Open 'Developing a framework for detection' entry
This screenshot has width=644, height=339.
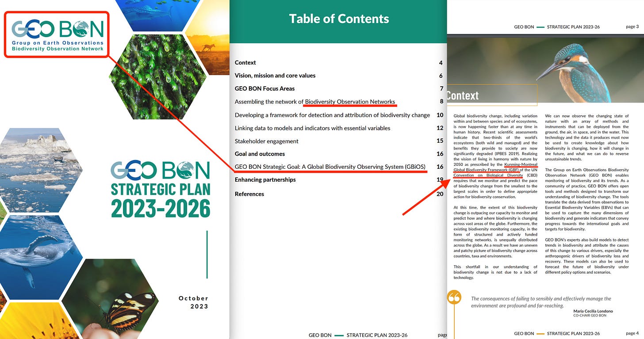pyautogui.click(x=332, y=115)
